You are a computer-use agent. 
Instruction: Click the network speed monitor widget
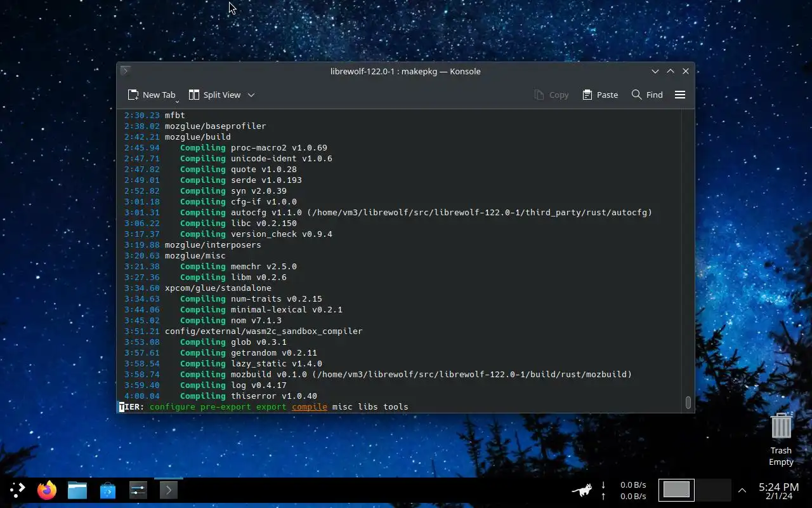[x=624, y=490]
